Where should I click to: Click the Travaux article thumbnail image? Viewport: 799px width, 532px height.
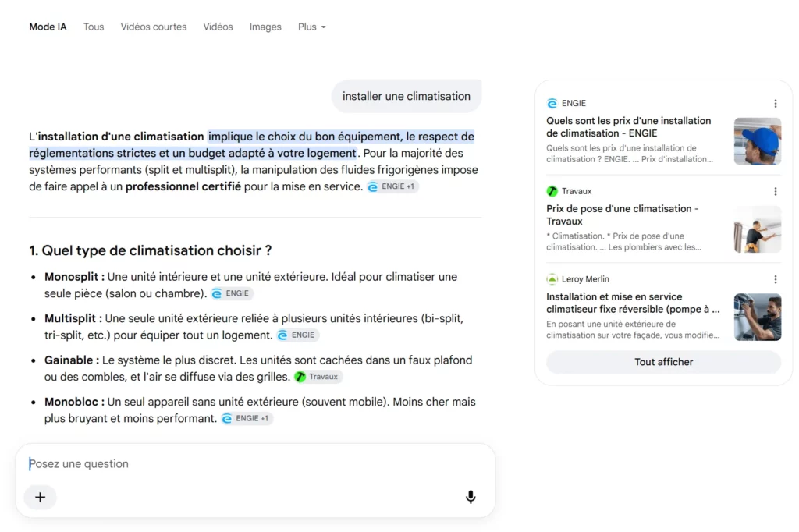(757, 229)
